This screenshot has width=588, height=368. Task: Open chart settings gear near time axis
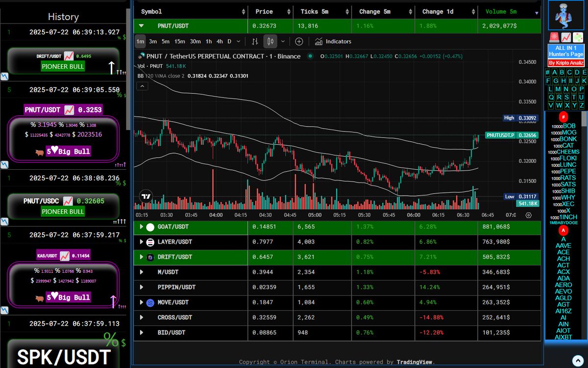tap(528, 215)
